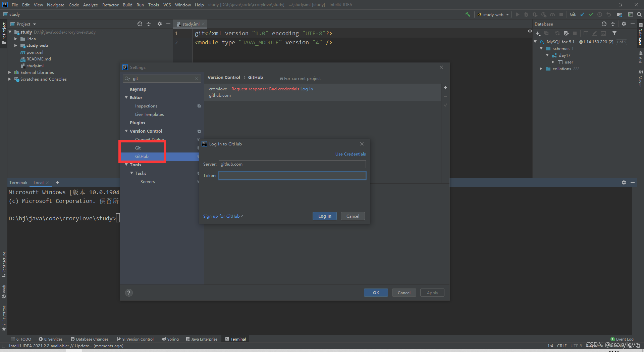Image resolution: width=644 pixels, height=352 pixels.
Task: Collapse Version Control settings group
Action: pyautogui.click(x=126, y=131)
